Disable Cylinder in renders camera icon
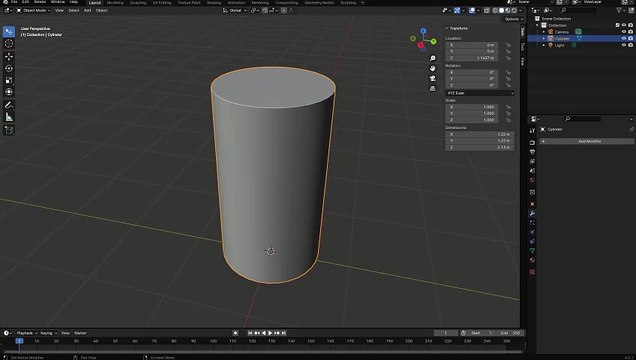Image resolution: width=636 pixels, height=360 pixels. point(630,39)
